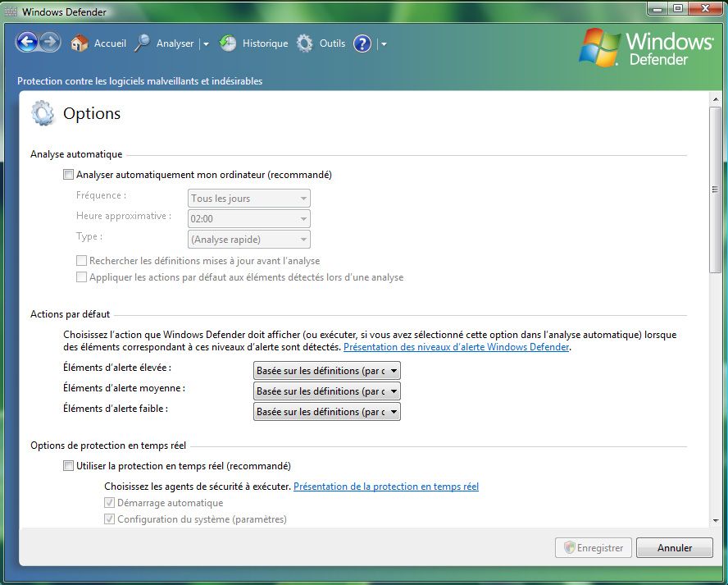This screenshot has width=728, height=585.
Task: Click the Annuler button
Action: [675, 548]
